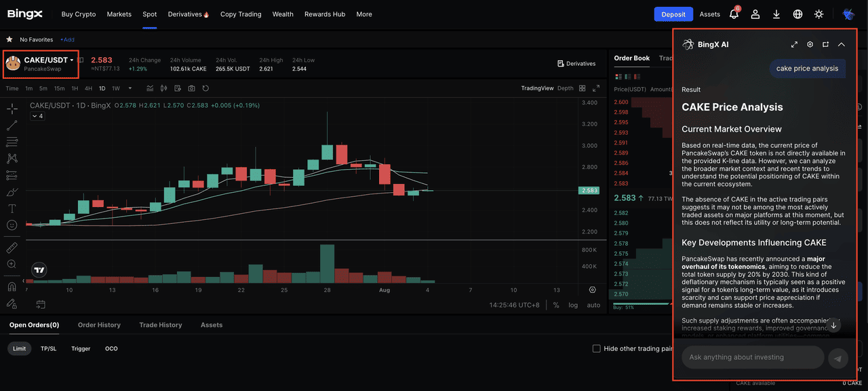868x391 pixels.
Task: Expand the chart to fullscreen
Action: click(596, 88)
